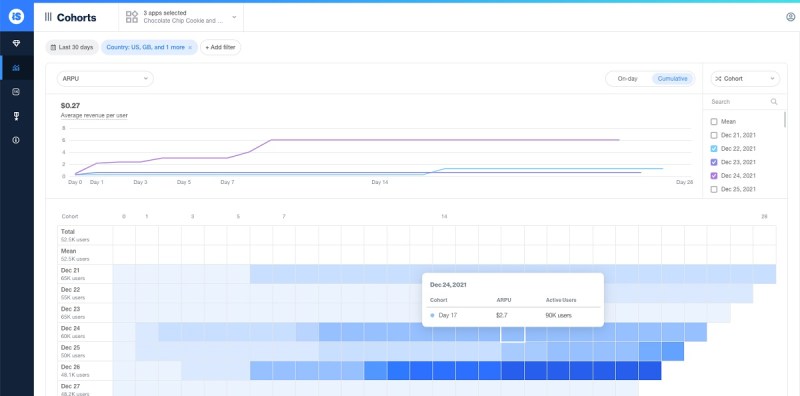Viewport: 800px width, 396px height.
Task: Open the Cohort breakdown dropdown
Action: coord(745,79)
